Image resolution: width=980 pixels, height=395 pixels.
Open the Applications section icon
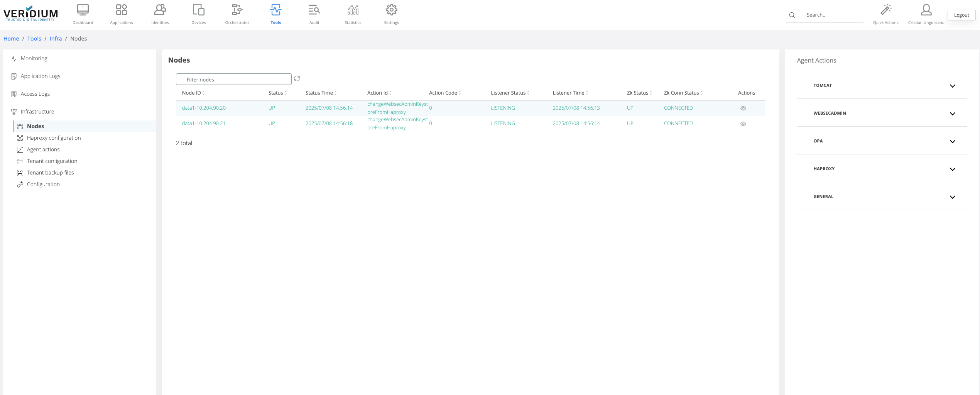[x=121, y=10]
